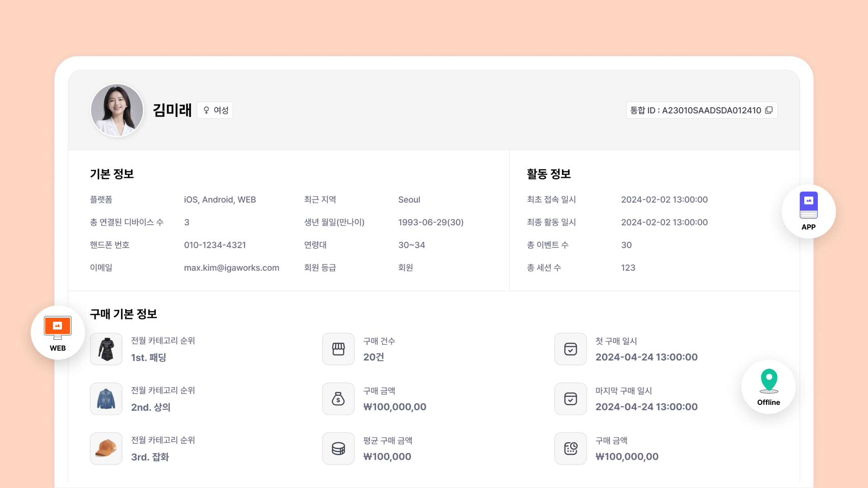Click the 기본 정보 section heading
The width and height of the screenshot is (868, 488).
tap(112, 174)
